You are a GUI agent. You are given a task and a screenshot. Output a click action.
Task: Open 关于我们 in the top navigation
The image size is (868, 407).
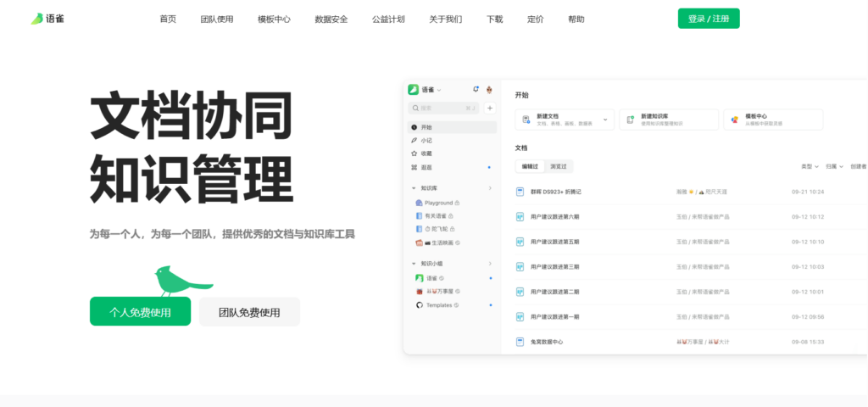pos(446,19)
